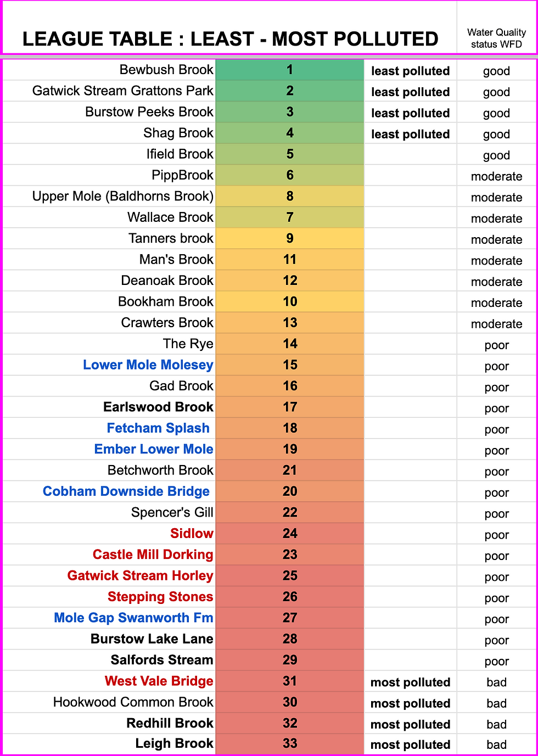Select the yellow rank 9 cell
The height and width of the screenshot is (756, 538).
pyautogui.click(x=290, y=239)
